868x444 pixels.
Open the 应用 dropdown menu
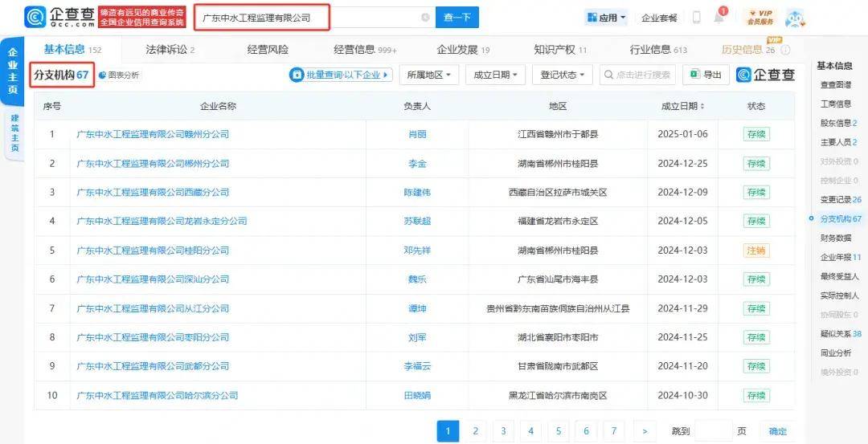607,18
